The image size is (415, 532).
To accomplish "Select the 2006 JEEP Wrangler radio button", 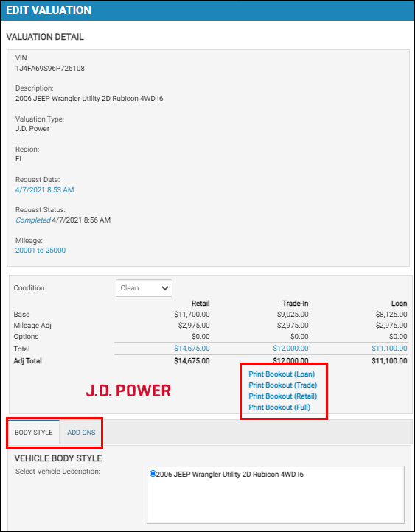I will 153,473.
